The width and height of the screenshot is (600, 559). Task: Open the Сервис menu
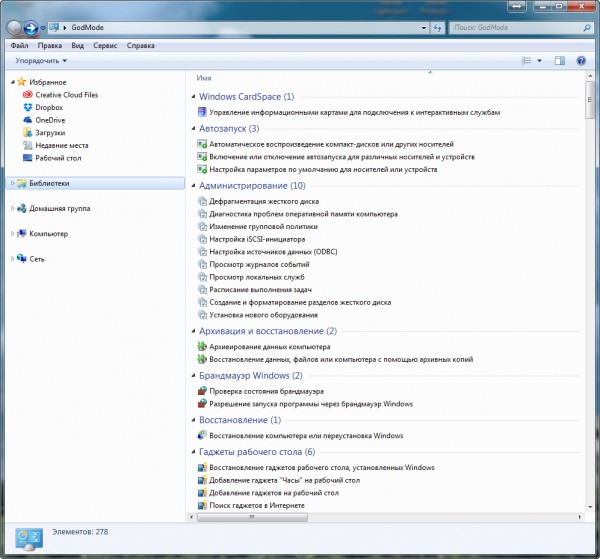point(105,45)
